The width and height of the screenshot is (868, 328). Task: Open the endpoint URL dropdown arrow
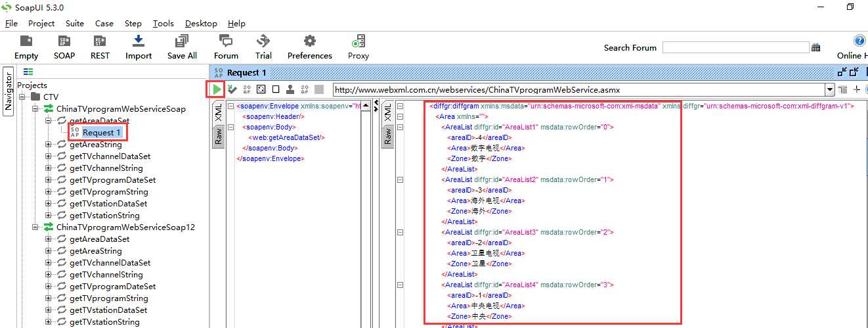pyautogui.click(x=830, y=89)
